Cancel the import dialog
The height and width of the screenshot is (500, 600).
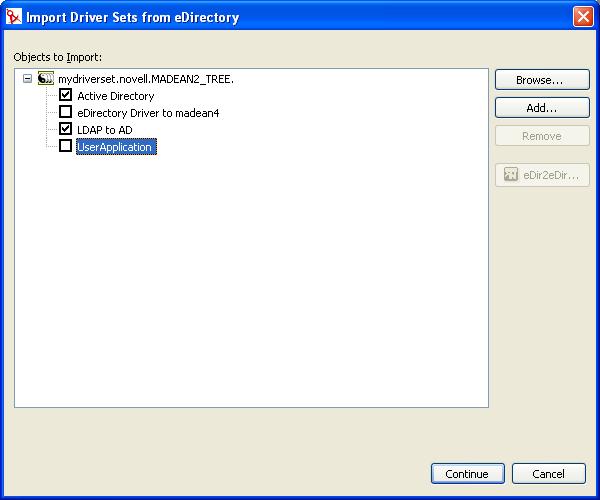[548, 474]
